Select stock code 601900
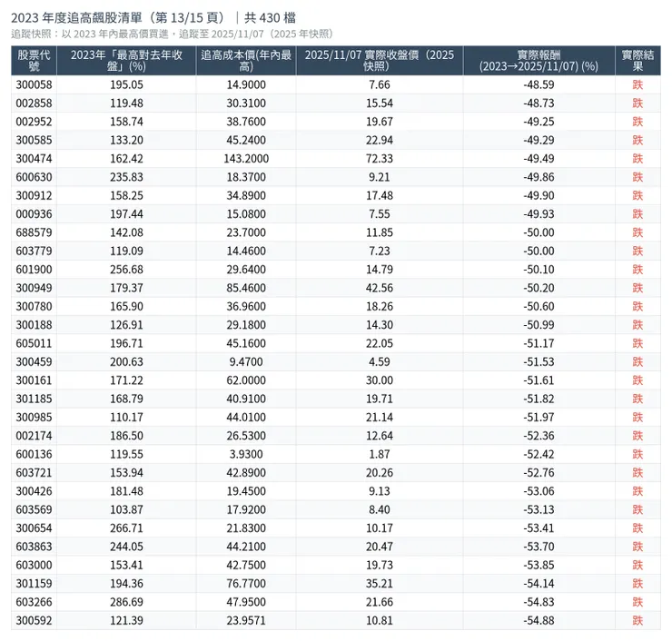This screenshot has width=672, height=641. pos(34,270)
